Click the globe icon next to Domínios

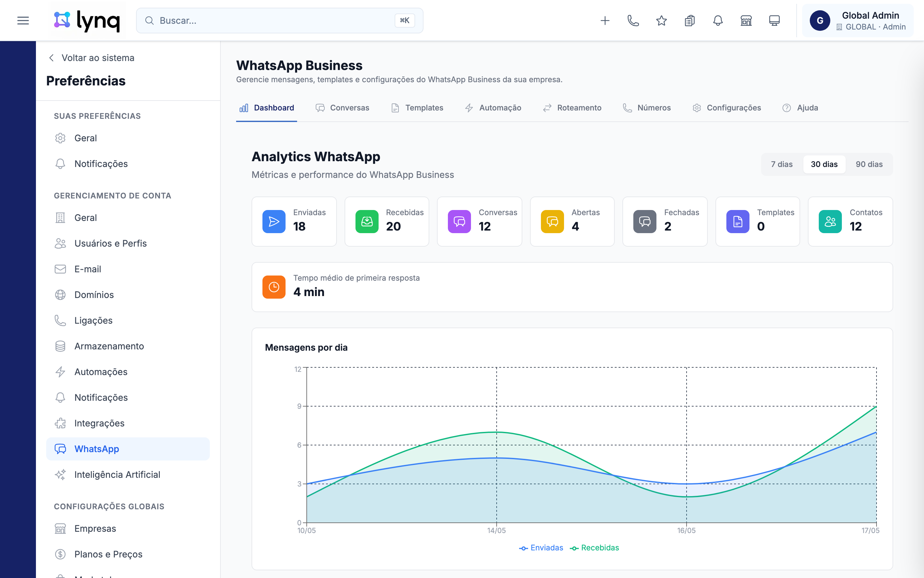(x=60, y=295)
